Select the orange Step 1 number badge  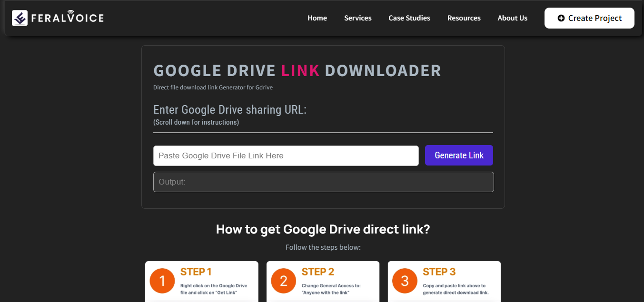[x=162, y=281]
